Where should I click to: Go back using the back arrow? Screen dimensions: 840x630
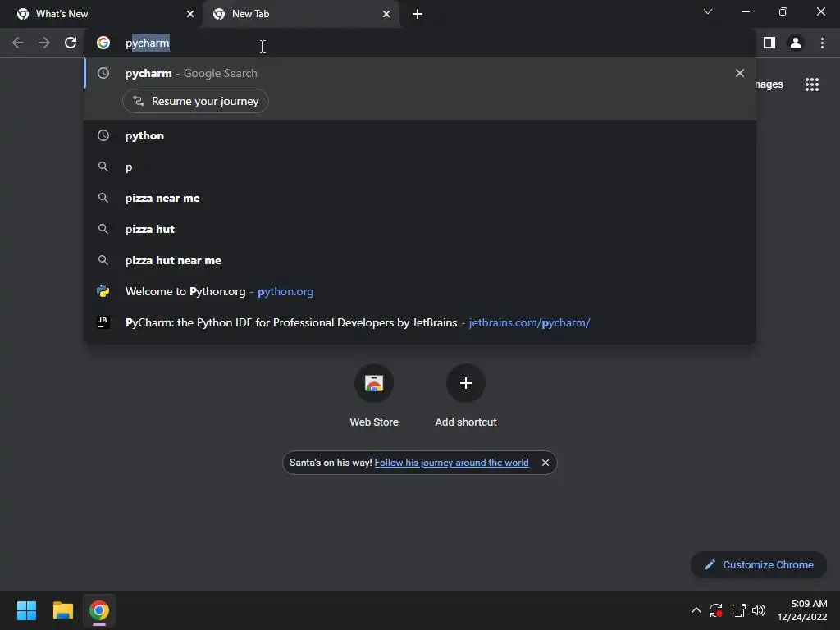[x=18, y=43]
